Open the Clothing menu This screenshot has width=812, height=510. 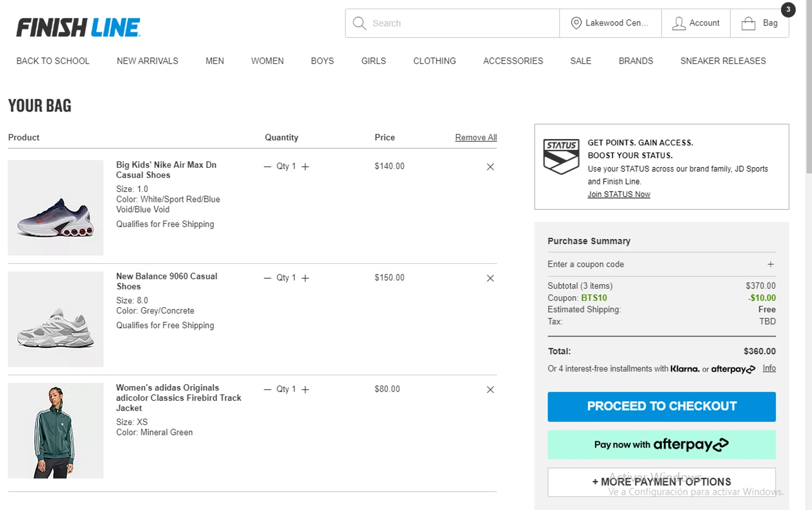(435, 61)
